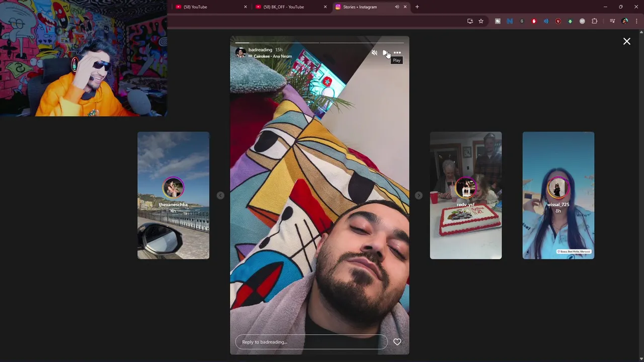The image size is (644, 362).
Task: Open the grey circular extension icon
Action: click(582, 21)
